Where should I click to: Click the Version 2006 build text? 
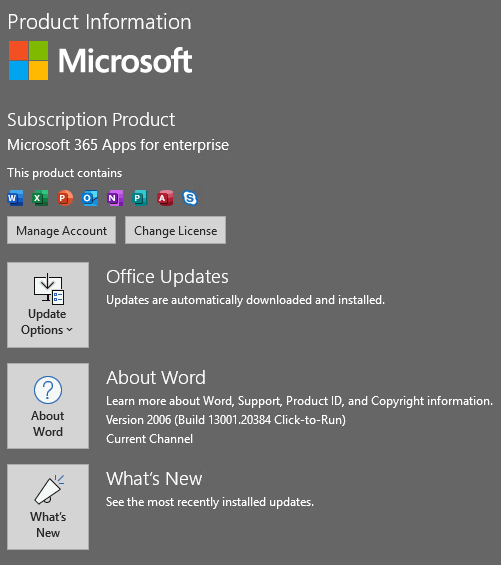(226, 420)
